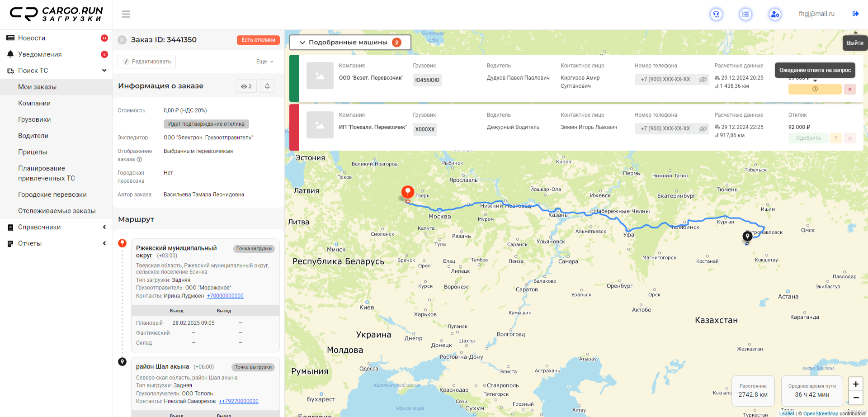Screen dimensions: 868x417
Task: Click the Редактировать button
Action: coord(147,62)
